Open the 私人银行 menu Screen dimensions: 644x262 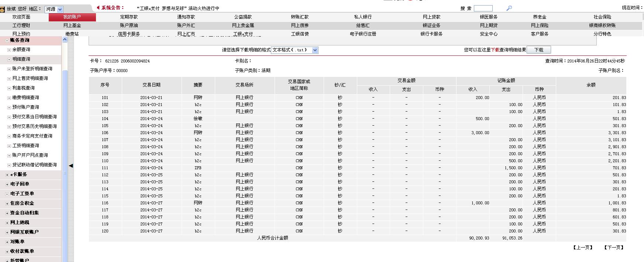[x=363, y=17]
